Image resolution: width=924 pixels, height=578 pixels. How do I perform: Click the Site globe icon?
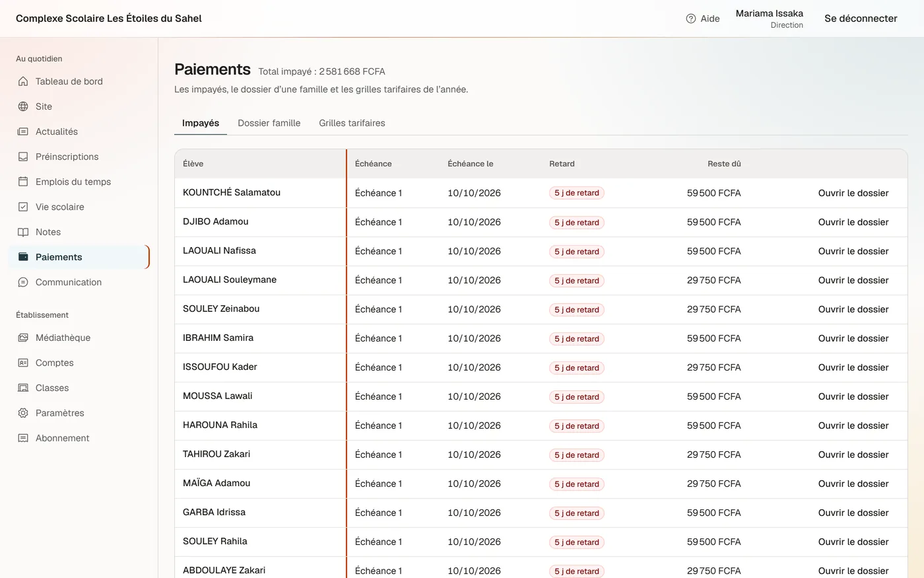click(23, 106)
